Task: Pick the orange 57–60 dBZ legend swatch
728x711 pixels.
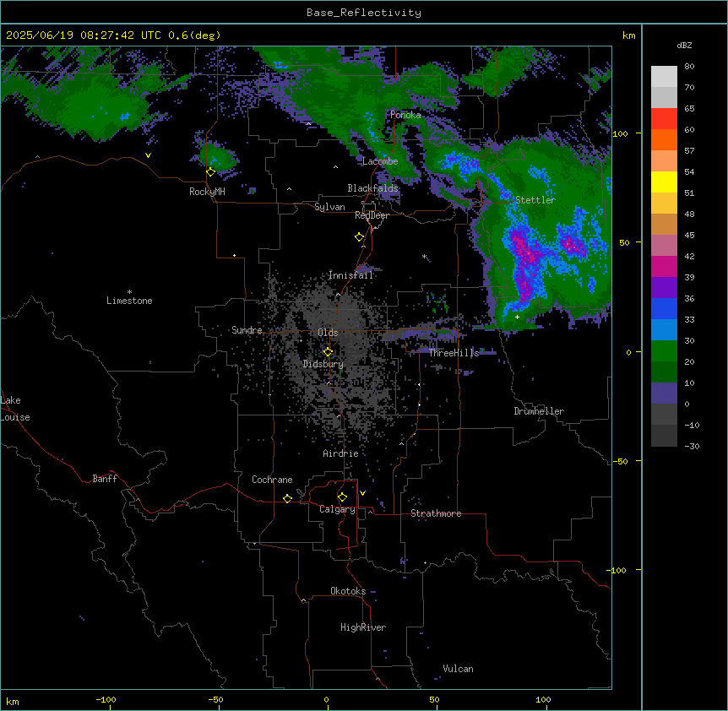Action: tap(664, 139)
